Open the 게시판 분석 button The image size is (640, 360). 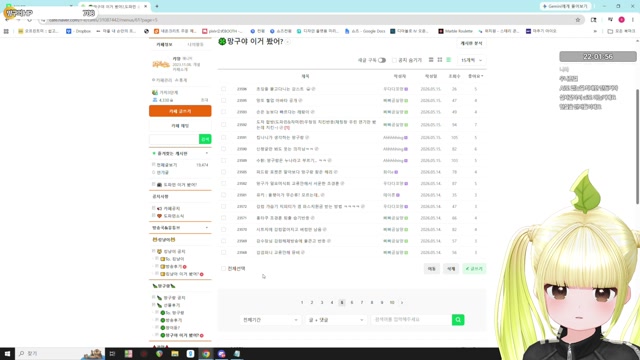471,43
